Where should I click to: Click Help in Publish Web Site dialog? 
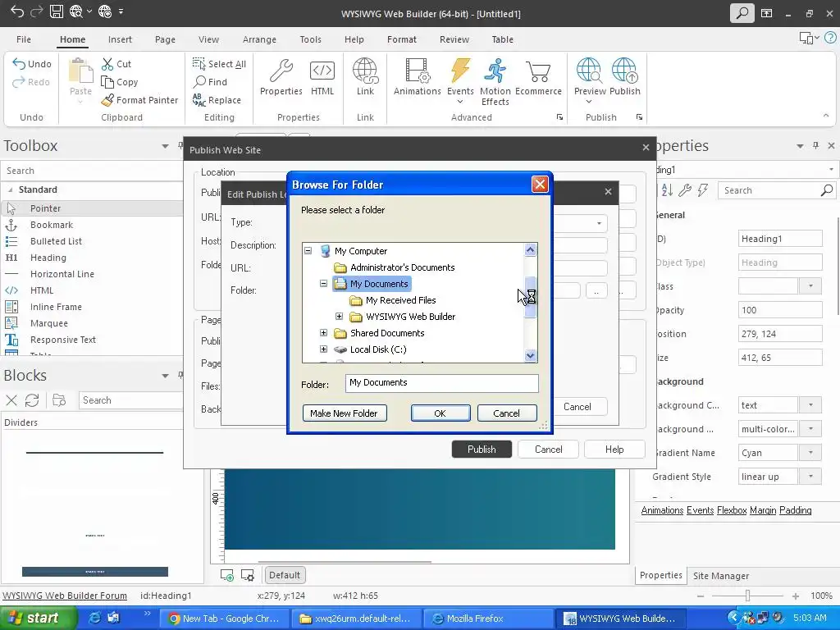click(614, 450)
